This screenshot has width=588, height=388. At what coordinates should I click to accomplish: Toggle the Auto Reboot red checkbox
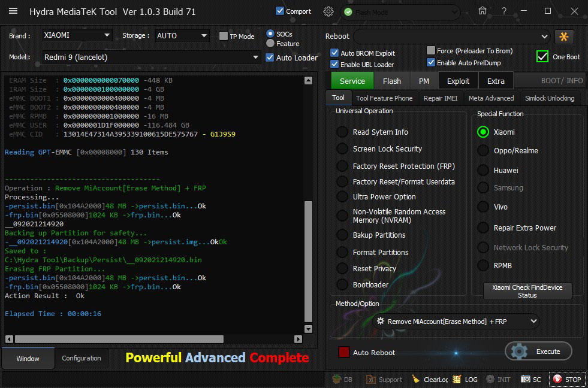pos(344,352)
